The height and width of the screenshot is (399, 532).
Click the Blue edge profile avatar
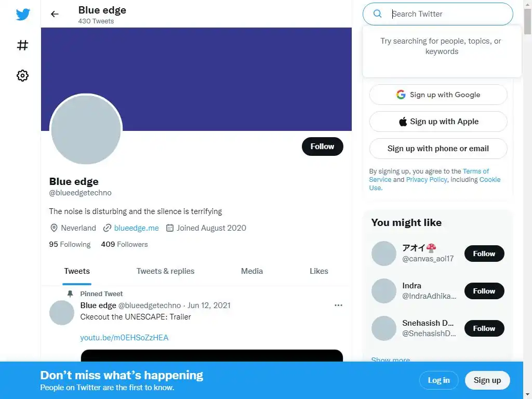[x=86, y=130]
